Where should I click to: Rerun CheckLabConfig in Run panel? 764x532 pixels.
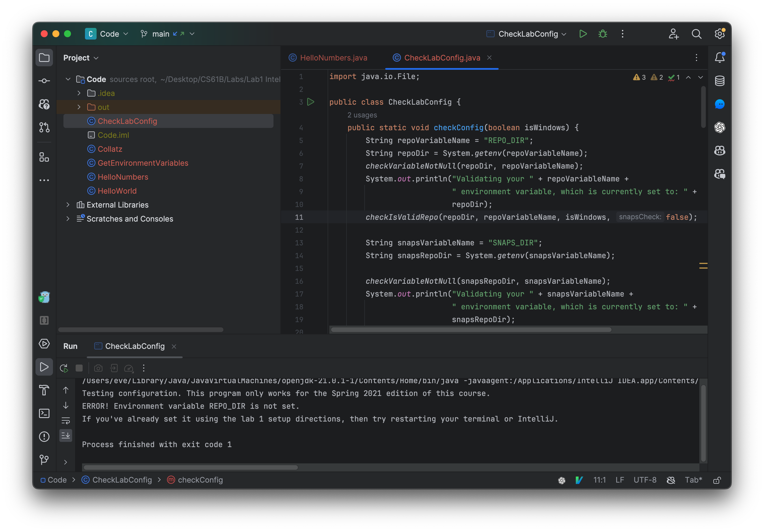click(x=64, y=368)
